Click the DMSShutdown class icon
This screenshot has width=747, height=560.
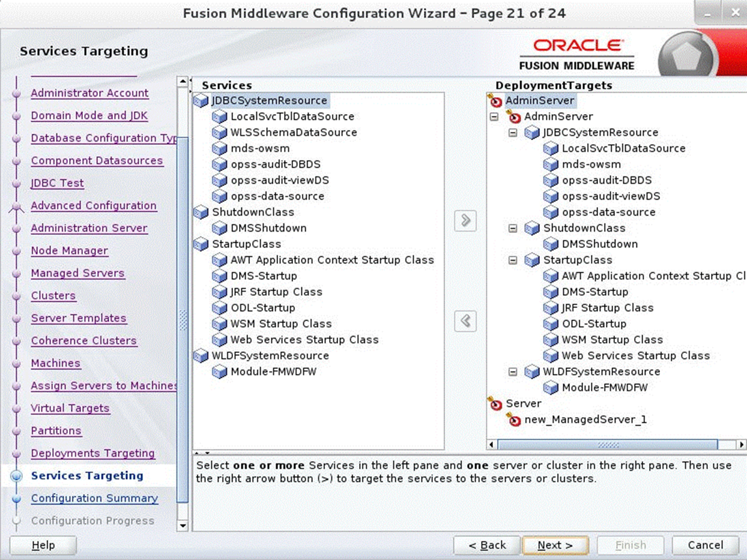pyautogui.click(x=220, y=228)
